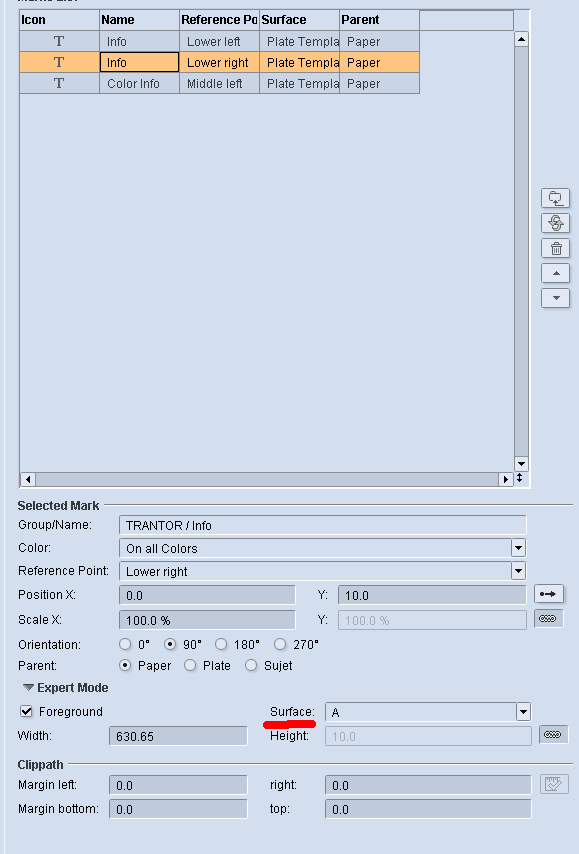Click the position arrow icon next to Y
This screenshot has width=579, height=854.
[x=548, y=594]
